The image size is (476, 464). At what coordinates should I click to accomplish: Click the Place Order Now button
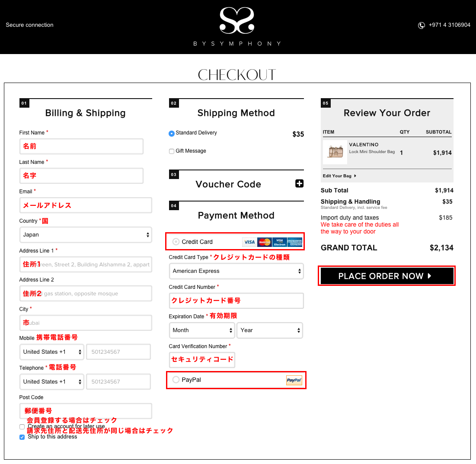(x=387, y=276)
